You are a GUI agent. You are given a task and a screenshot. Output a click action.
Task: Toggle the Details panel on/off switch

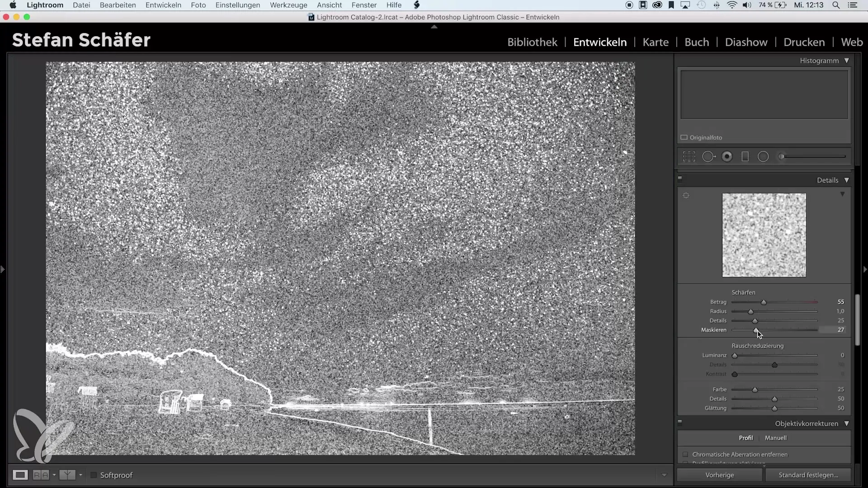(680, 178)
